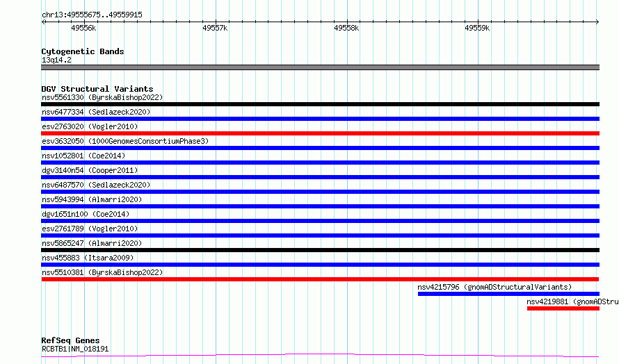Select the red bar under esv2763020
The height and width of the screenshot is (364, 619).
[x=320, y=133]
